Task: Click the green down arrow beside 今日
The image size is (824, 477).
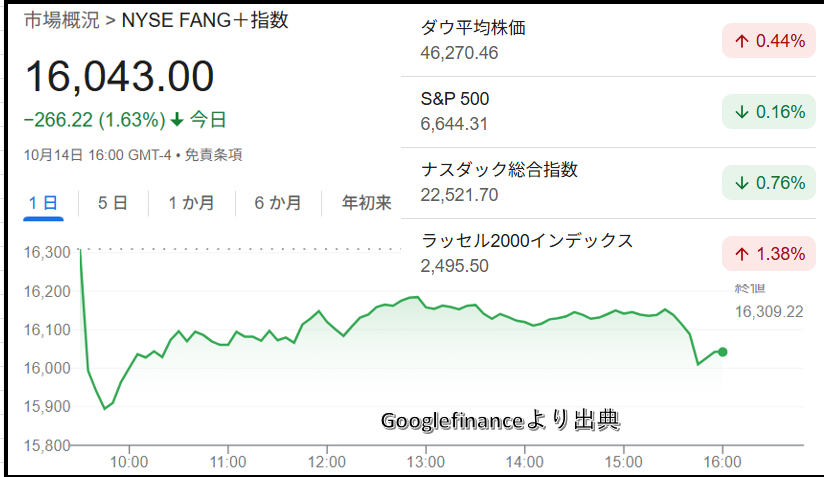Action: 177,120
